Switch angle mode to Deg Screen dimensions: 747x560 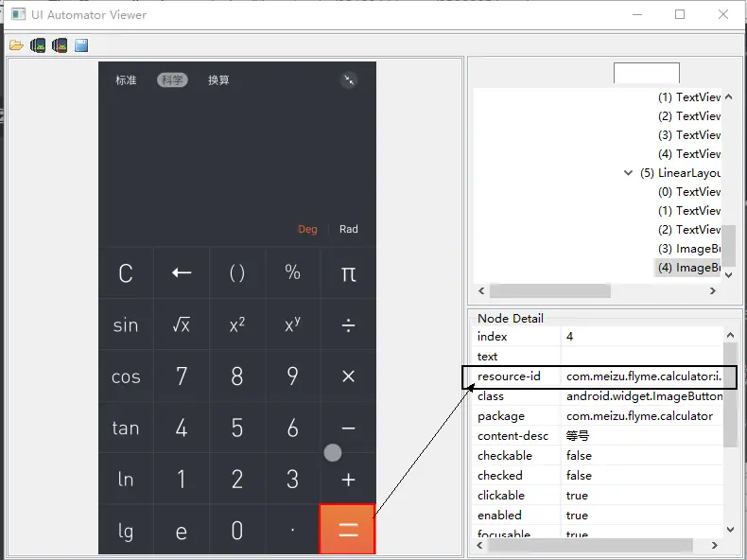pyautogui.click(x=307, y=229)
